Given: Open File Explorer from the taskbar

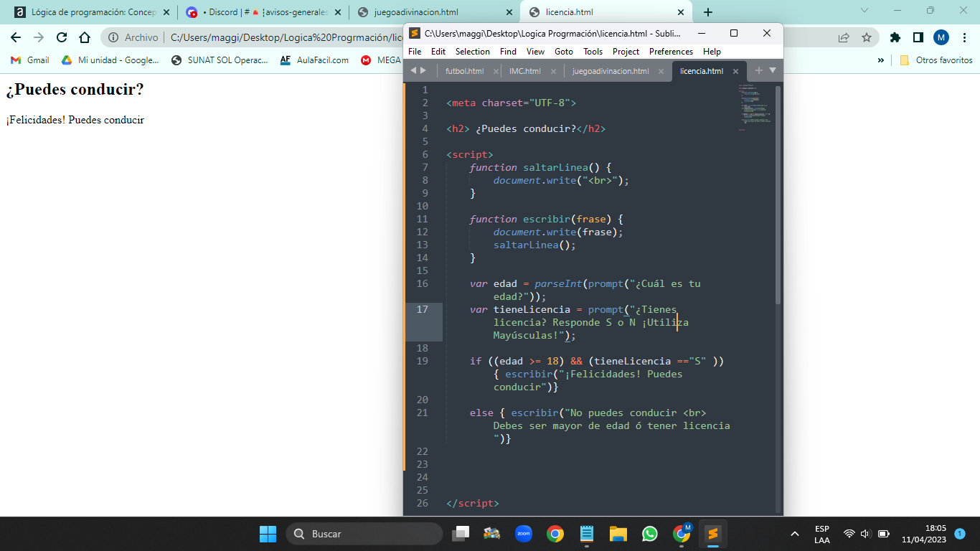Looking at the screenshot, I should 618,534.
